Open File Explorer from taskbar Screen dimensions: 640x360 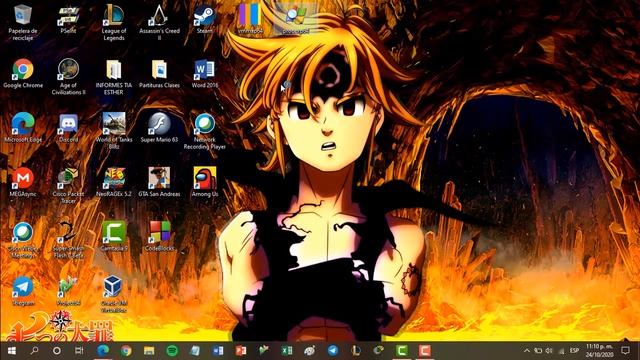(x=149, y=351)
